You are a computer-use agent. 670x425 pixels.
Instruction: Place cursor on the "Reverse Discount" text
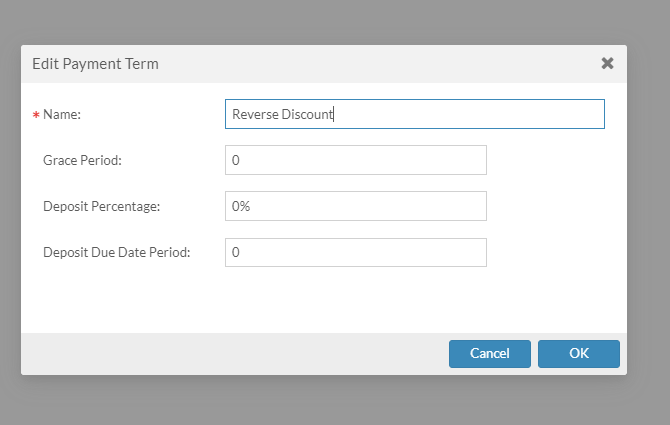pos(282,114)
